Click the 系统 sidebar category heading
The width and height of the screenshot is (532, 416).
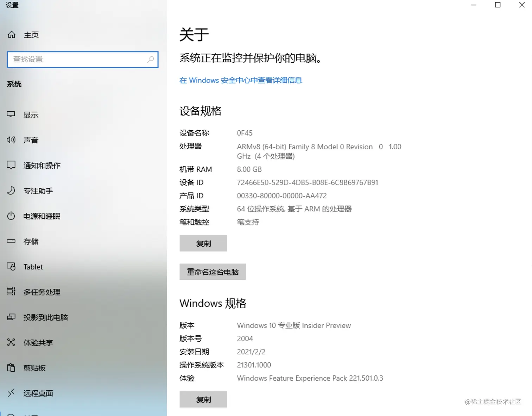(14, 84)
